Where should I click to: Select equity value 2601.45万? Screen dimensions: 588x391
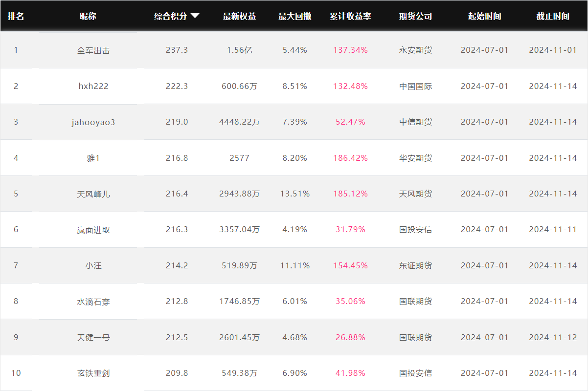coord(240,337)
